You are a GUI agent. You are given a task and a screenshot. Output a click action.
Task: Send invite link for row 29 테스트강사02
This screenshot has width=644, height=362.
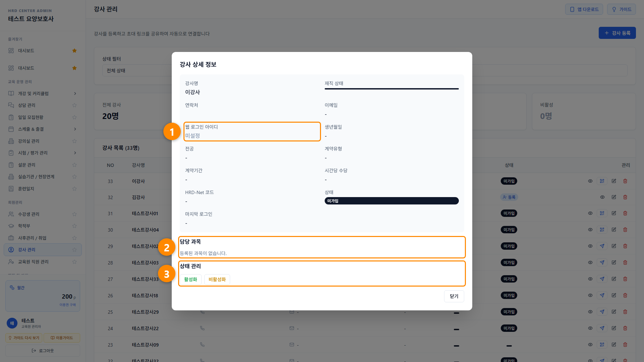click(602, 246)
